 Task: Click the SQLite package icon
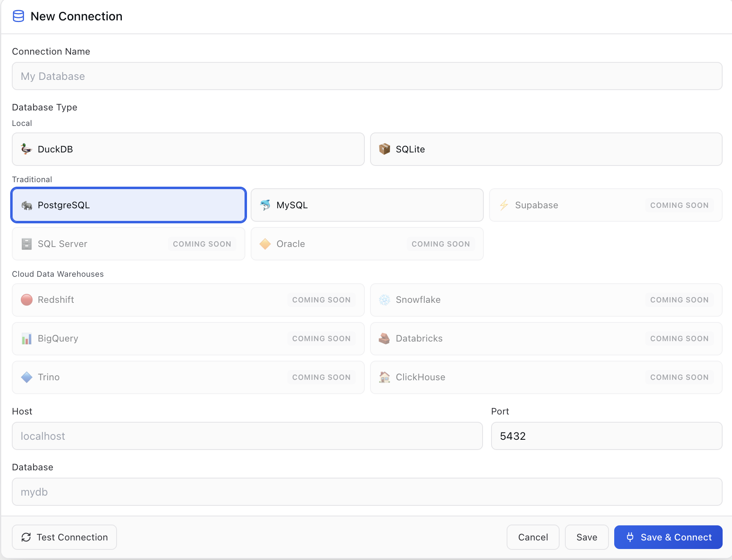pos(384,149)
